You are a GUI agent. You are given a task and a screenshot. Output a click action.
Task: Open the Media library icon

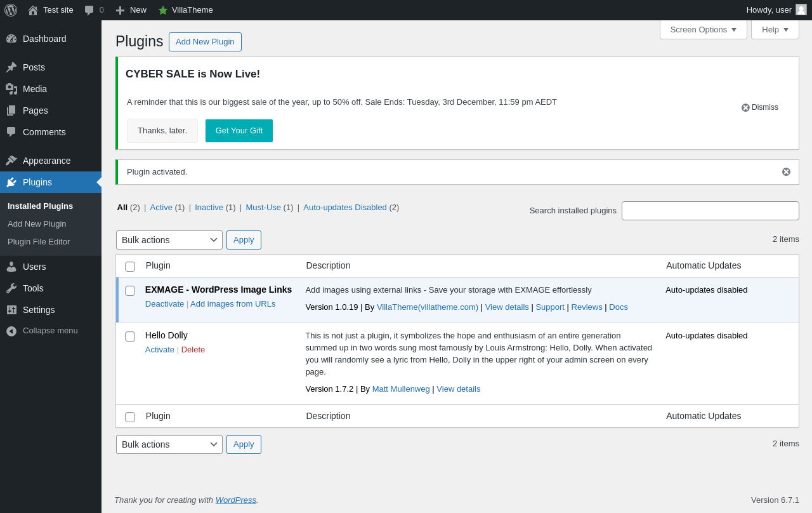[x=11, y=89]
